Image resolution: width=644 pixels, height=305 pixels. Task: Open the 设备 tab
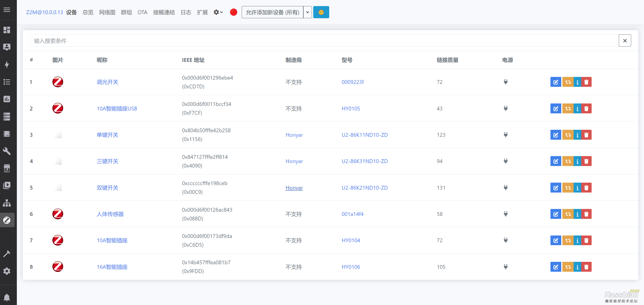tap(71, 12)
